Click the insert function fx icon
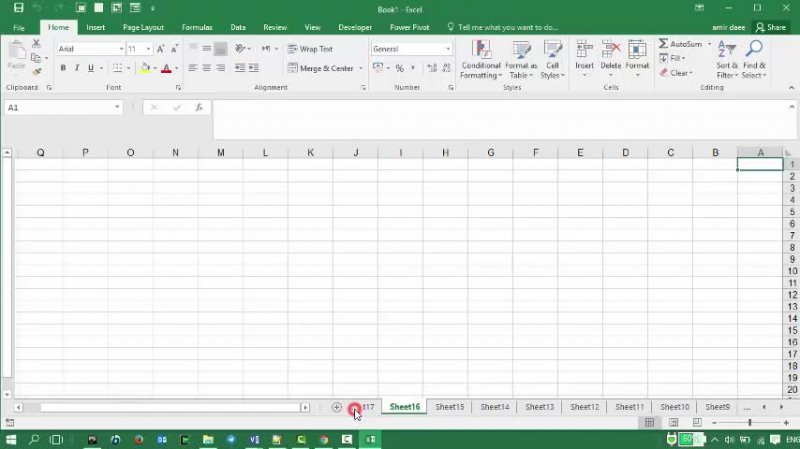 pos(198,107)
